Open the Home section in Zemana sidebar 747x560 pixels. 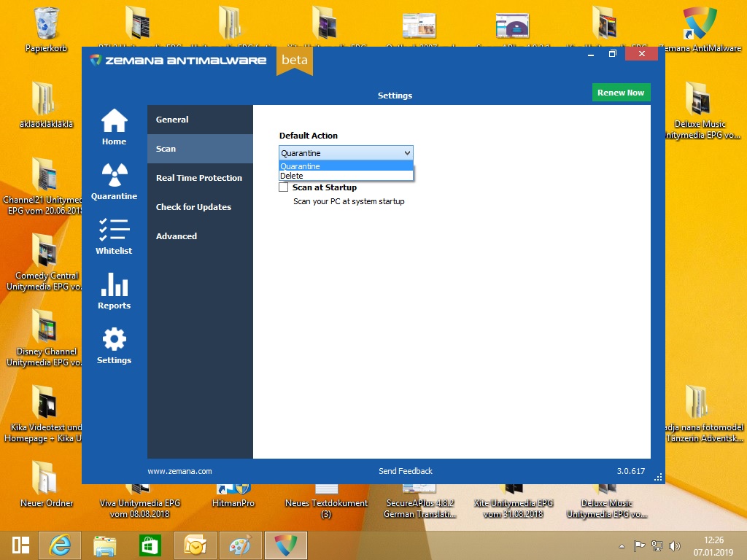coord(114,126)
